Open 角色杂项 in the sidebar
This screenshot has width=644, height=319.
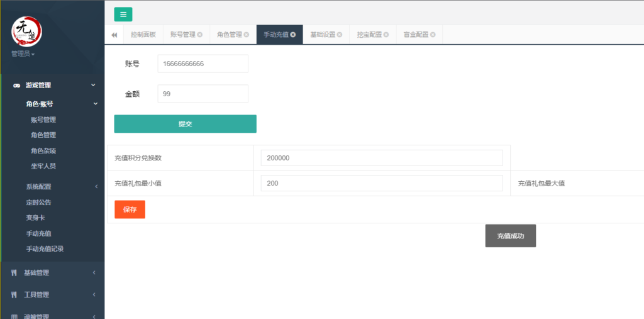43,151
